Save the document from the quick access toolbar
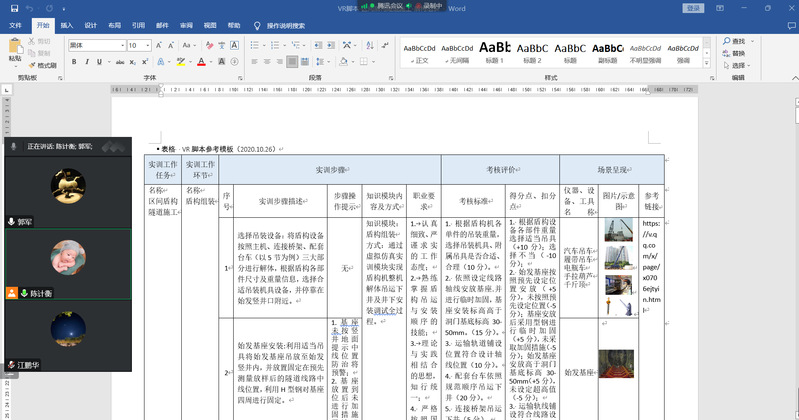Viewport: 799px width, 420px height. (14, 8)
